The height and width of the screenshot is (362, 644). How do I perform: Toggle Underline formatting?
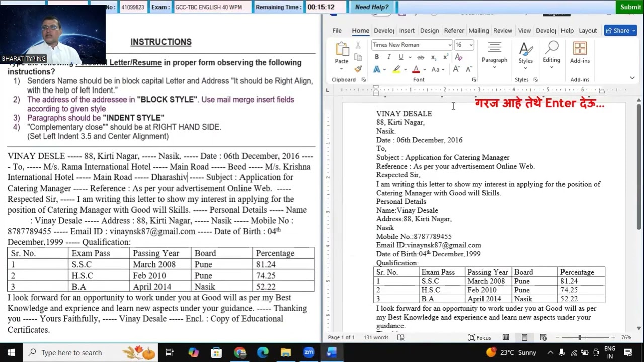400,57
